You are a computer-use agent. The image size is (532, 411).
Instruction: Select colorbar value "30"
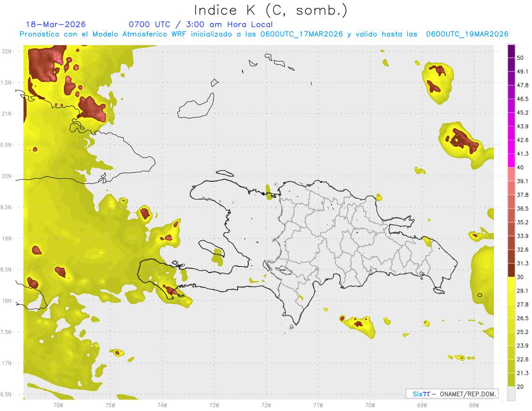tap(520, 277)
